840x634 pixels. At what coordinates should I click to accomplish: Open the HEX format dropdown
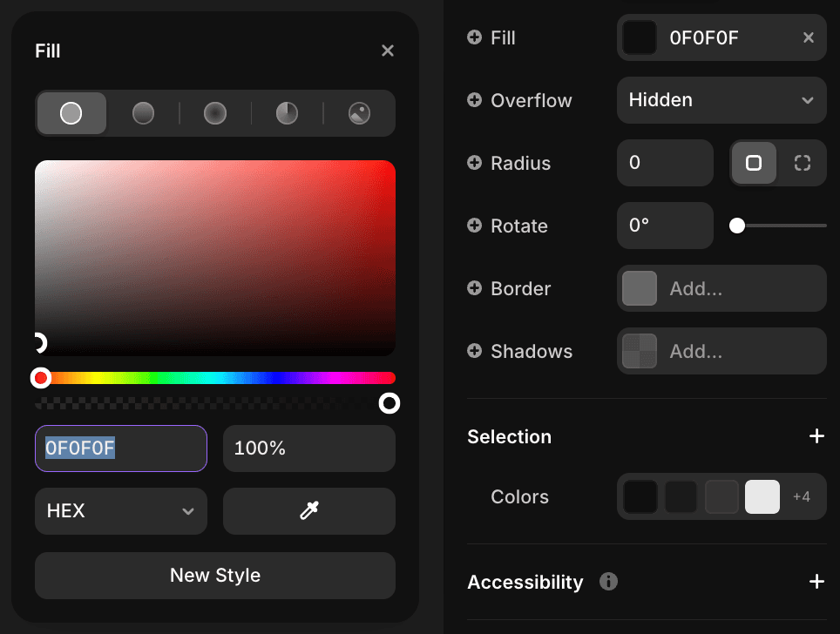click(x=120, y=511)
